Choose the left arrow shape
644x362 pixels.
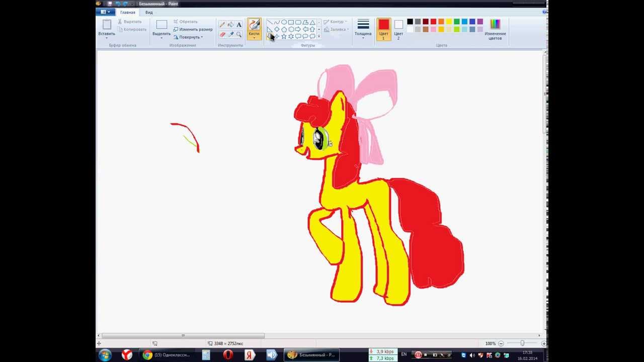pyautogui.click(x=305, y=29)
